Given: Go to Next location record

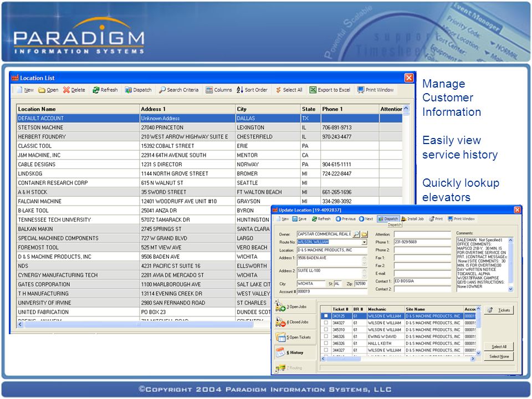Looking at the screenshot, I should (366, 219).
